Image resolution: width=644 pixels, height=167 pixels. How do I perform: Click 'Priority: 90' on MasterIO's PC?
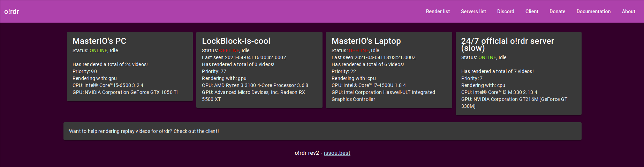[85, 71]
